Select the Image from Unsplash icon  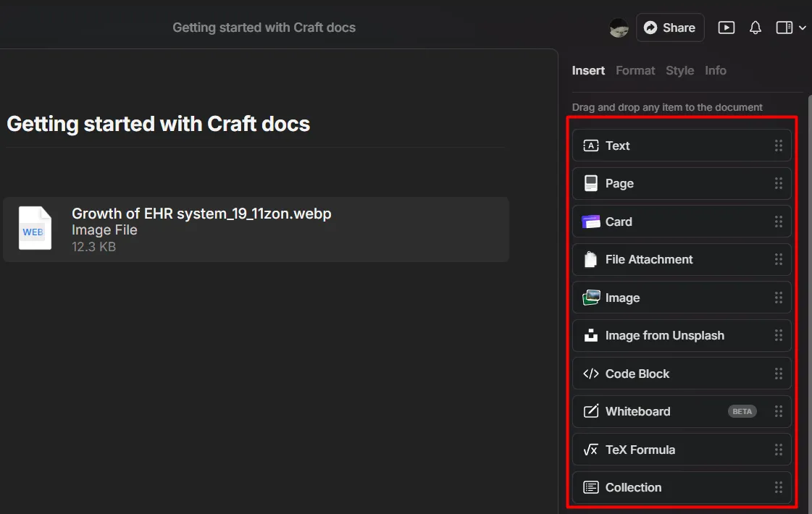coord(591,336)
